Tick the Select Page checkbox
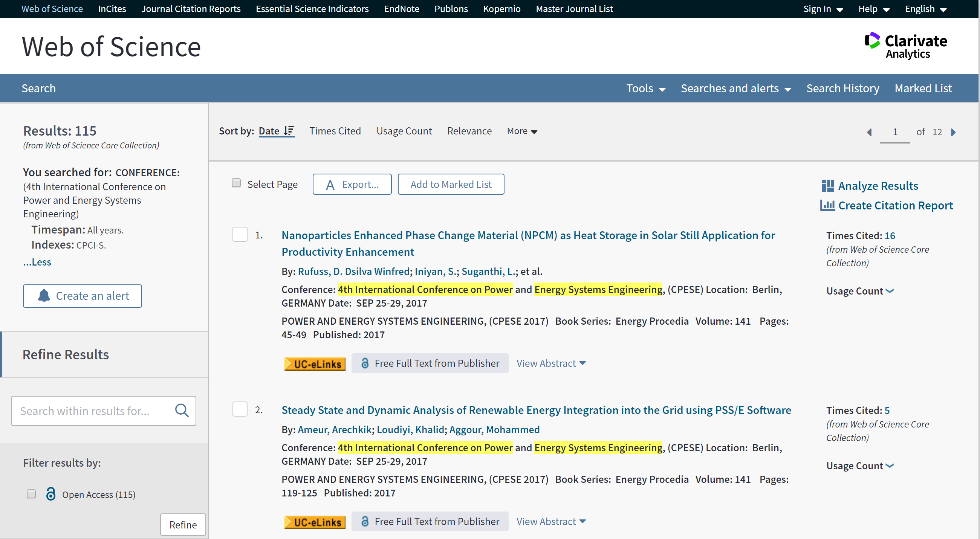 click(236, 183)
